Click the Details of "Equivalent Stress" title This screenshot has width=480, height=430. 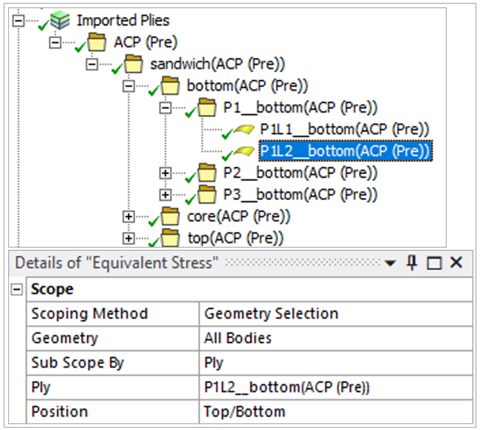[x=117, y=263]
